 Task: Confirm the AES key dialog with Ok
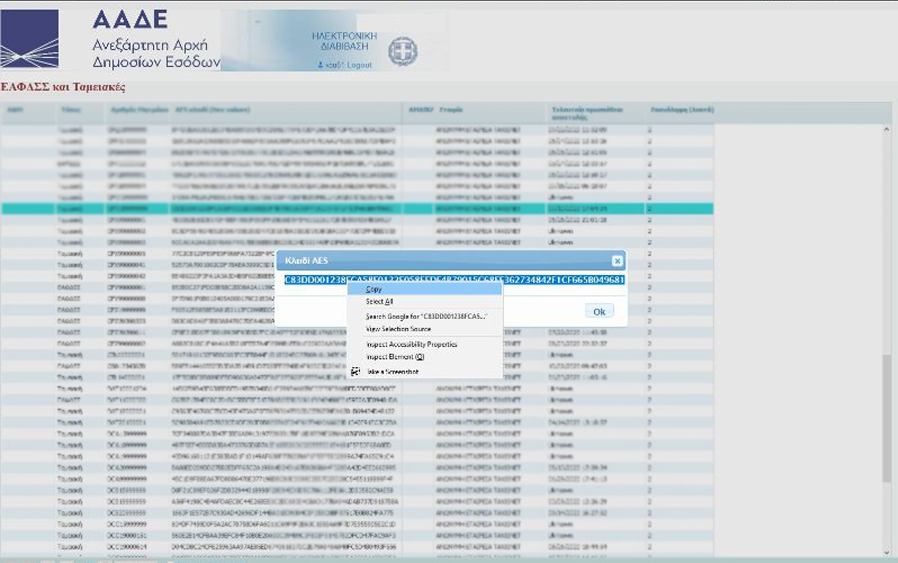(x=599, y=312)
